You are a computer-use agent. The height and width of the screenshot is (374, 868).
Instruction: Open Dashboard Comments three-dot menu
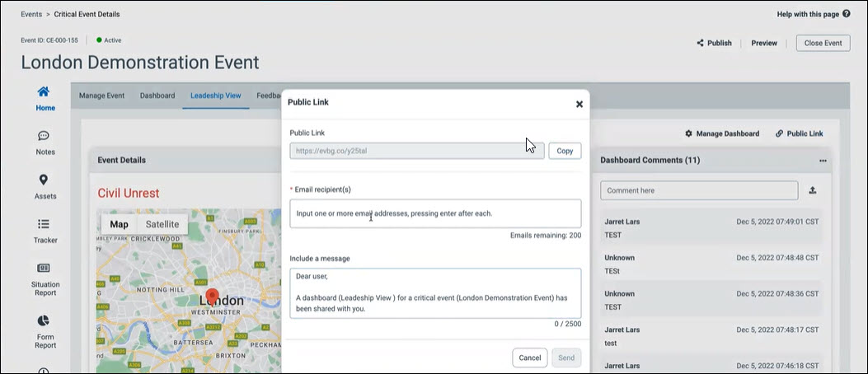[822, 160]
